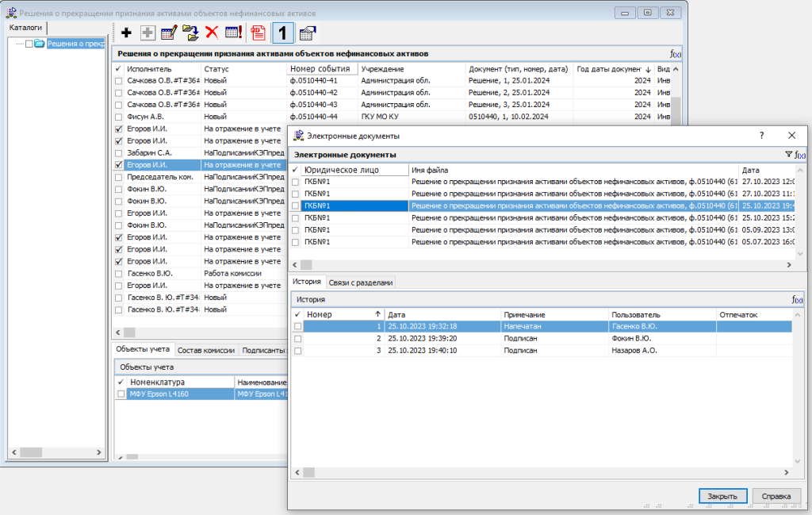
Task: Select the history row with Фокин В.Ю.
Action: point(542,338)
